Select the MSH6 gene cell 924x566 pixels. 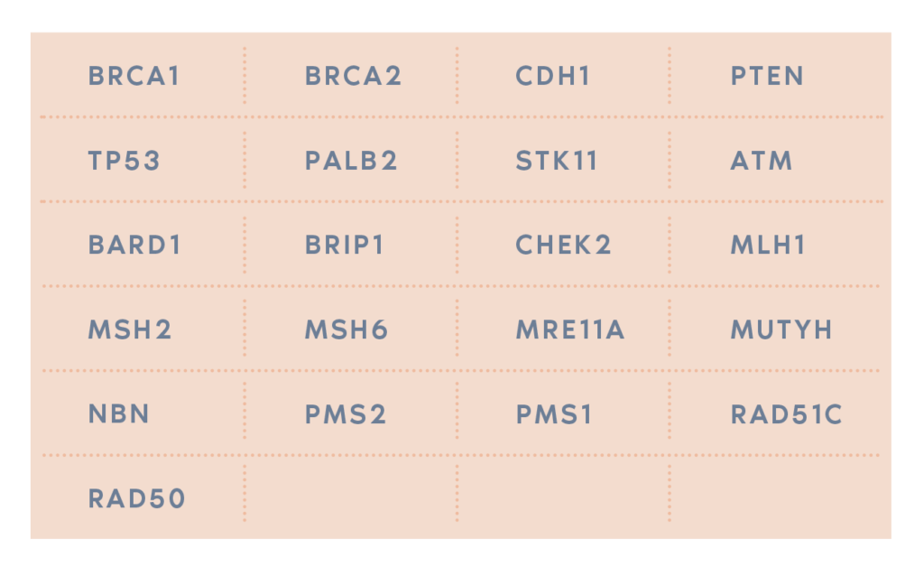(x=346, y=329)
